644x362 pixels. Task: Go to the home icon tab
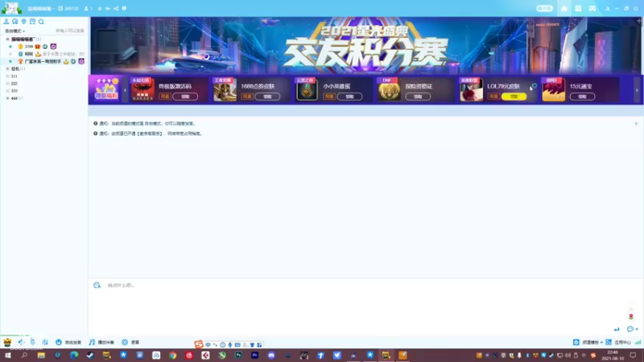(564, 8)
